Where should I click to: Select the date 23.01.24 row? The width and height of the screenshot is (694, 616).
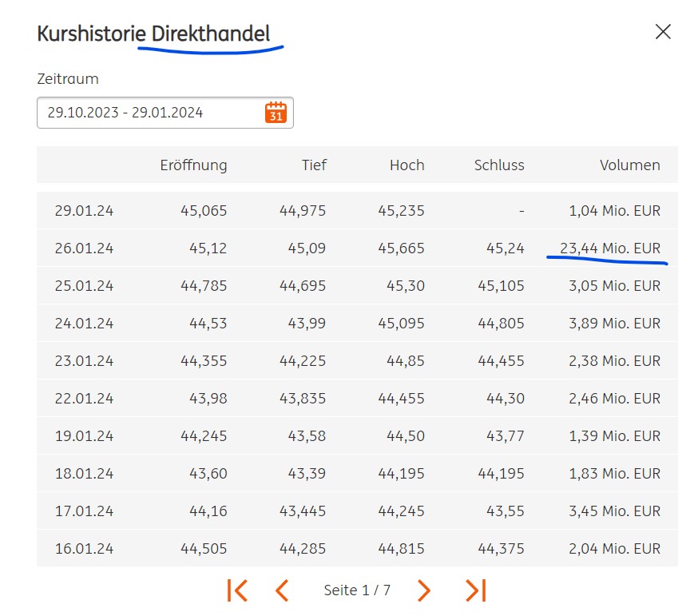[x=357, y=361]
